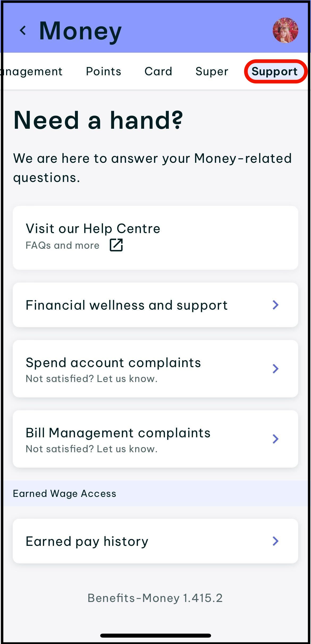311x644 pixels.
Task: Switch to the Points tab
Action: coord(103,71)
